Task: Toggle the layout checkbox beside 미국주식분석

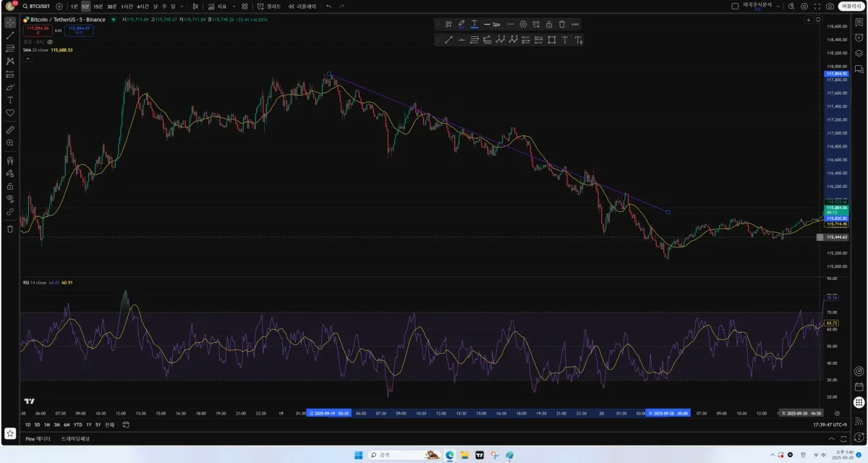Action: point(735,6)
